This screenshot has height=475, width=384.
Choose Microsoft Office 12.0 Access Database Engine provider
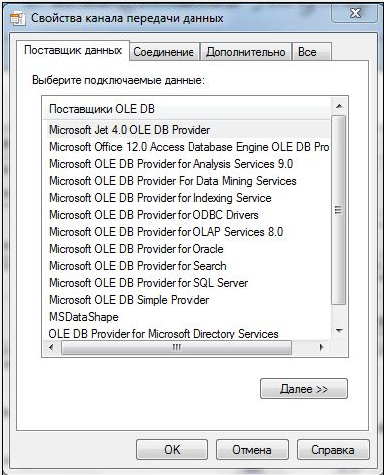(x=188, y=147)
